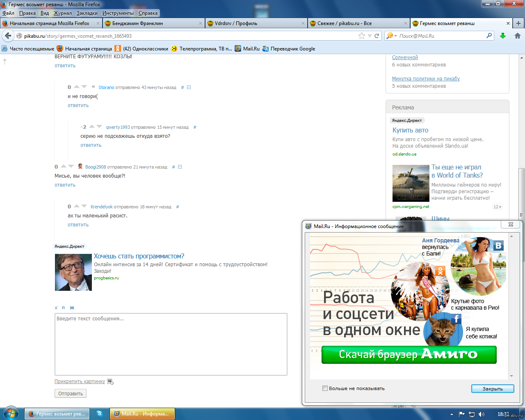
Task: Downvote the comment by qwerty1993
Action: click(99, 126)
